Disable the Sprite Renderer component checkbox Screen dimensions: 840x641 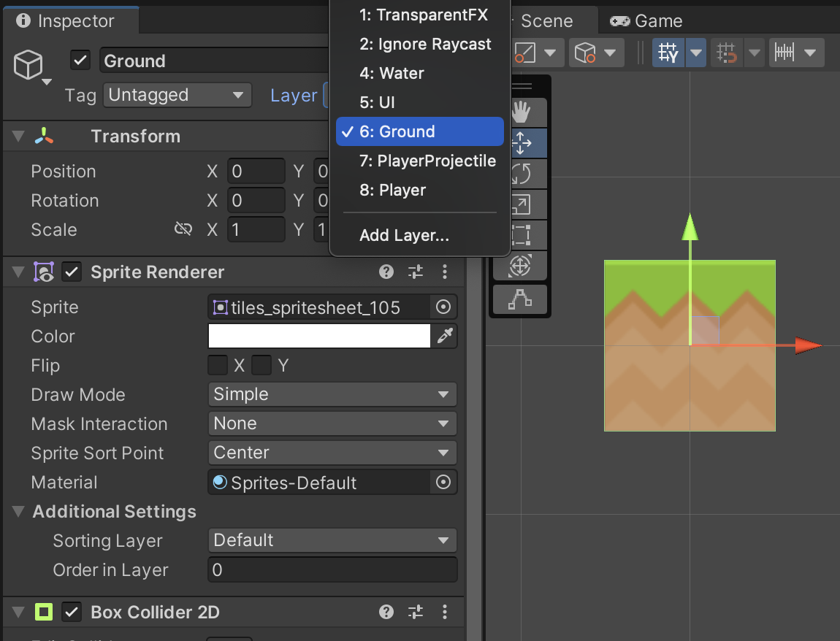[71, 272]
